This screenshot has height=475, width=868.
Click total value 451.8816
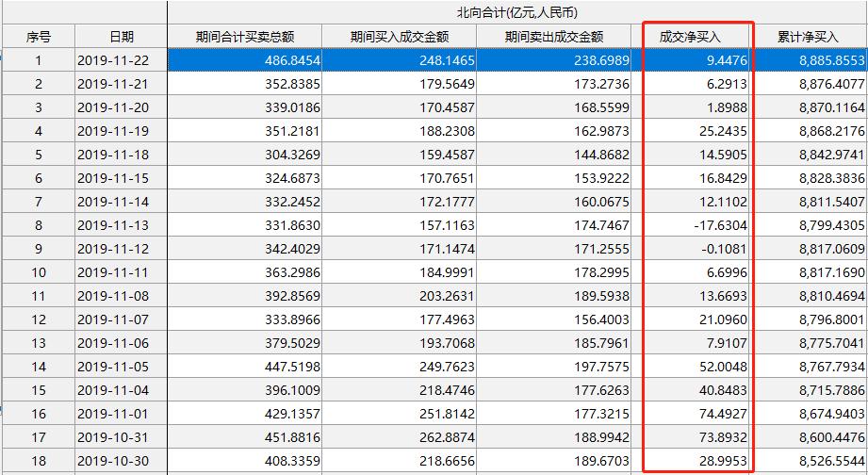pyautogui.click(x=245, y=436)
